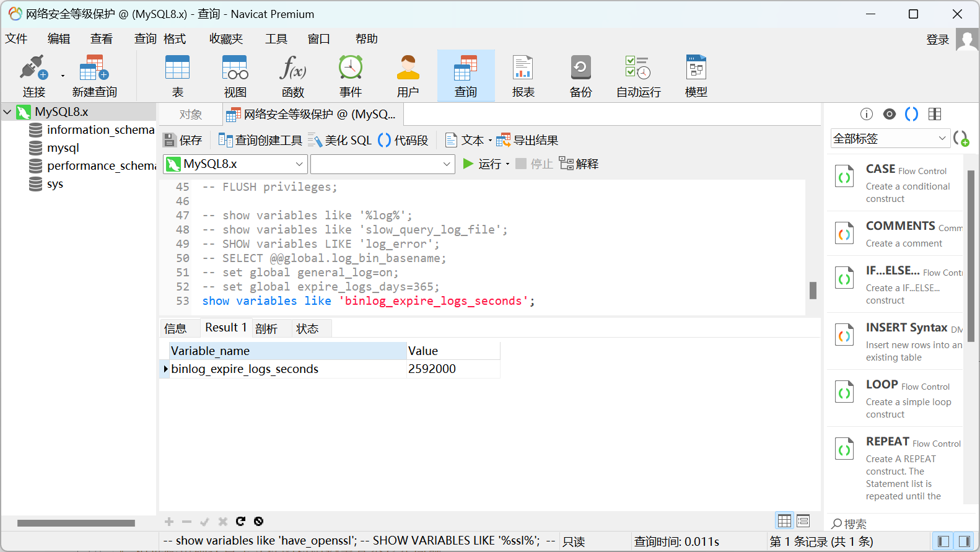The width and height of the screenshot is (980, 552).
Task: Switch result to grid view
Action: tap(784, 521)
